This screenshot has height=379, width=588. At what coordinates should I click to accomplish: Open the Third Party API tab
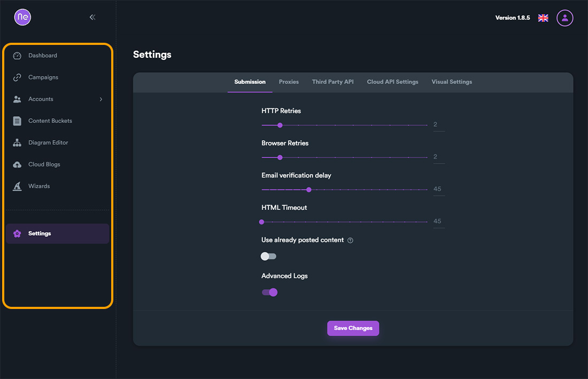point(332,82)
